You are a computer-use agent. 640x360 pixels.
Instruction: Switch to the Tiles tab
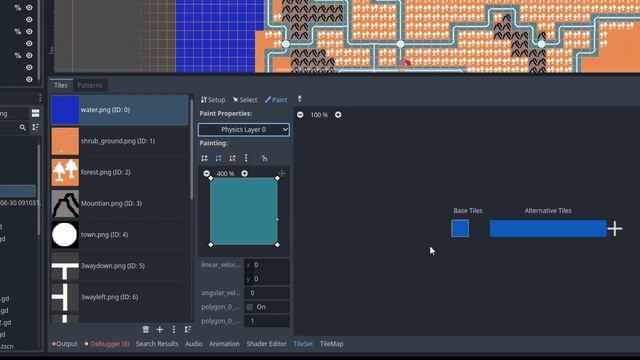click(x=60, y=85)
